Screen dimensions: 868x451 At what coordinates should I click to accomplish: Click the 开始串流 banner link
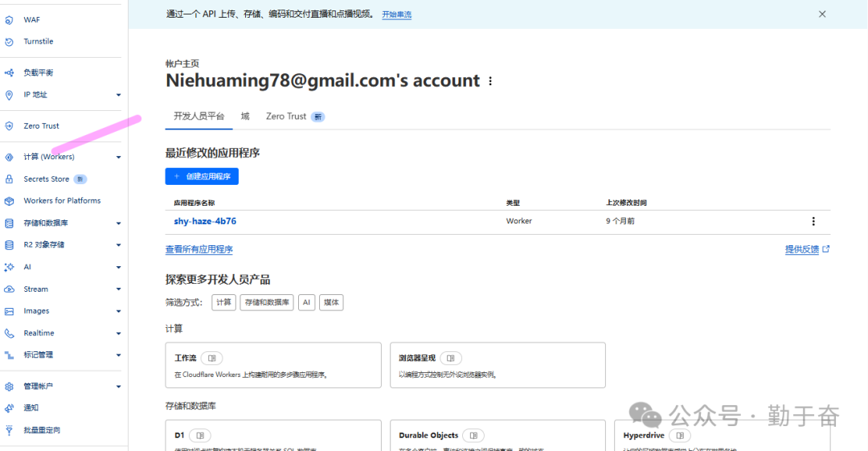[397, 14]
